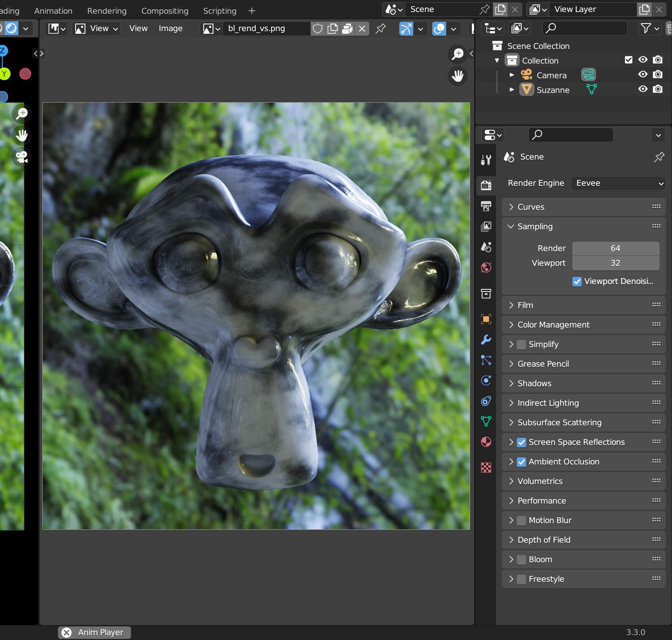The width and height of the screenshot is (672, 640).
Task: Open the Render Engine dropdown
Action: (618, 183)
